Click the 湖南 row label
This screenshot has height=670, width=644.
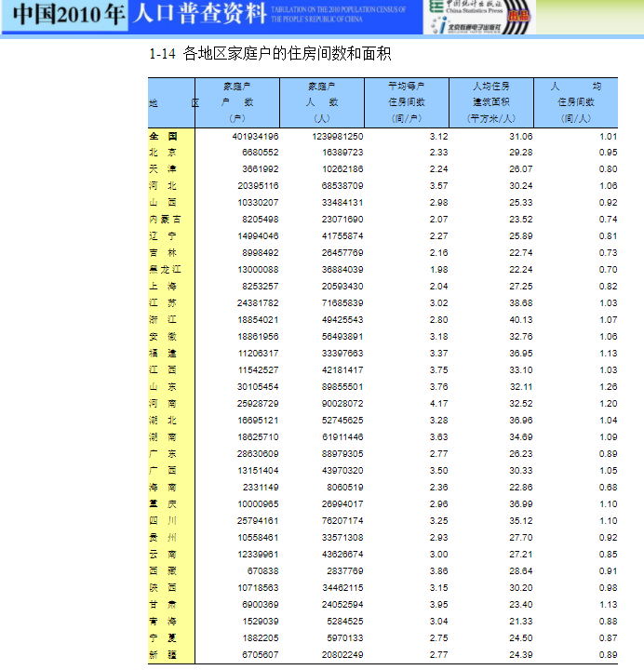pyautogui.click(x=163, y=437)
